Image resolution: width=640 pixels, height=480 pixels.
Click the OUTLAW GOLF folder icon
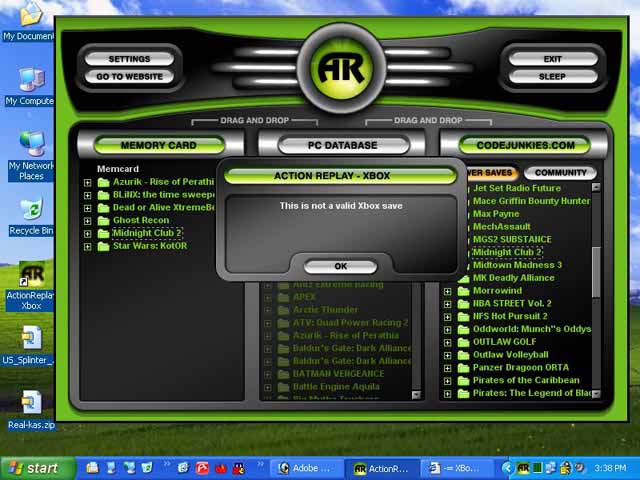(x=463, y=342)
